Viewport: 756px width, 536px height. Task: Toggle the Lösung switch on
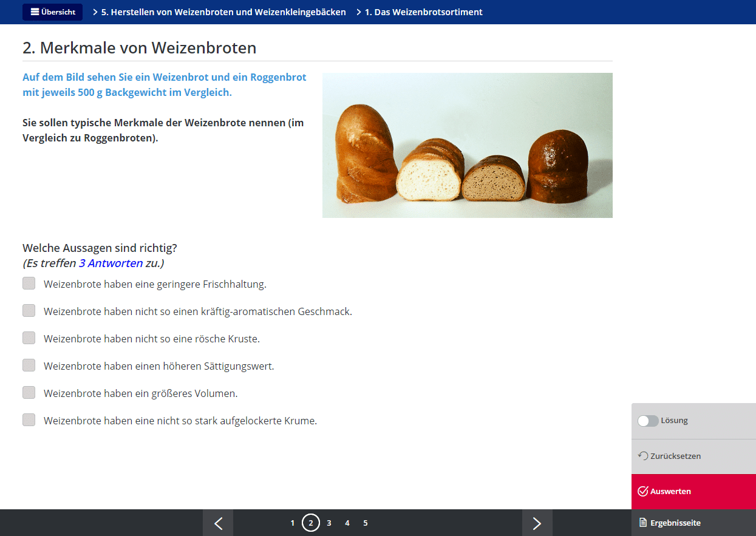click(648, 421)
